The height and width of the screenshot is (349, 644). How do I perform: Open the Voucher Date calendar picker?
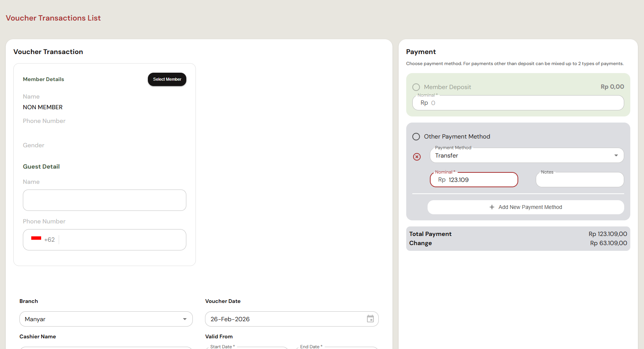[370, 319]
